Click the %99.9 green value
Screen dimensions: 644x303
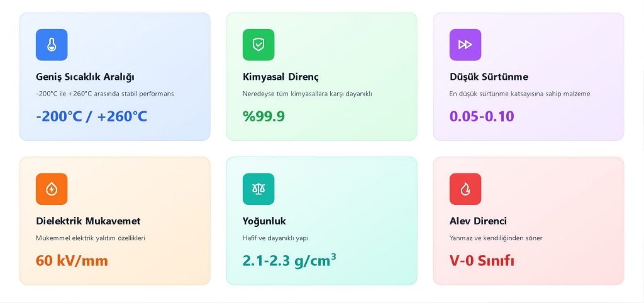(x=264, y=116)
